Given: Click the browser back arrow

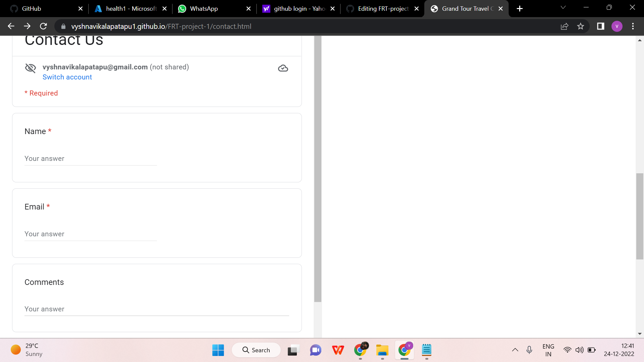Looking at the screenshot, I should point(11,26).
